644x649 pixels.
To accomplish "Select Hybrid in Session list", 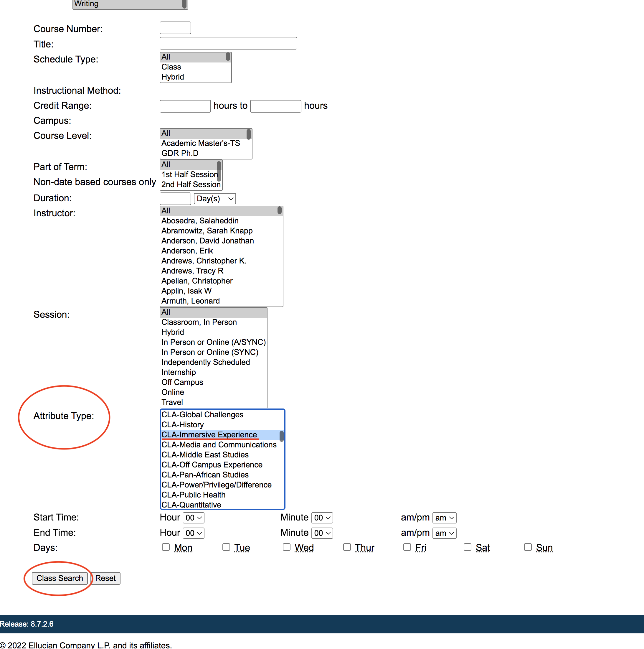I will (x=214, y=332).
